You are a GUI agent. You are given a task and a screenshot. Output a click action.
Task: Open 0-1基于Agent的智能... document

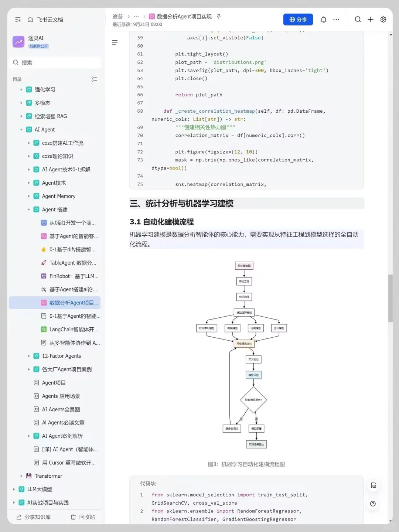click(x=75, y=316)
